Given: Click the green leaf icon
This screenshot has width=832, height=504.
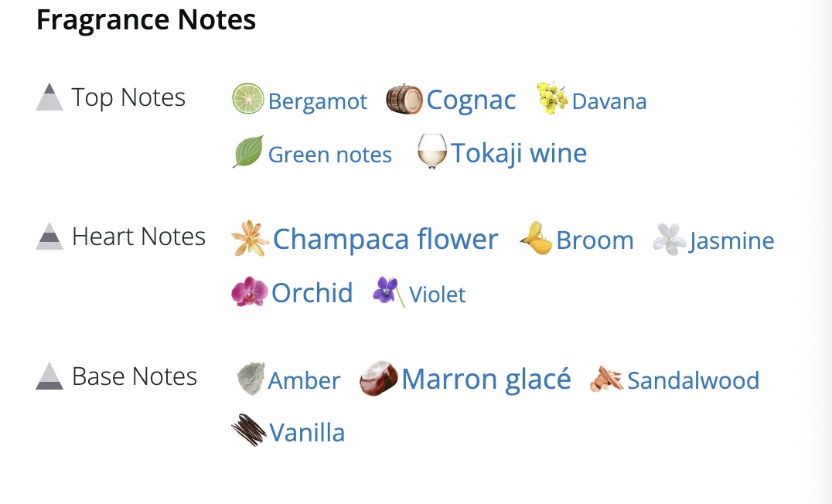Looking at the screenshot, I should pyautogui.click(x=247, y=152).
